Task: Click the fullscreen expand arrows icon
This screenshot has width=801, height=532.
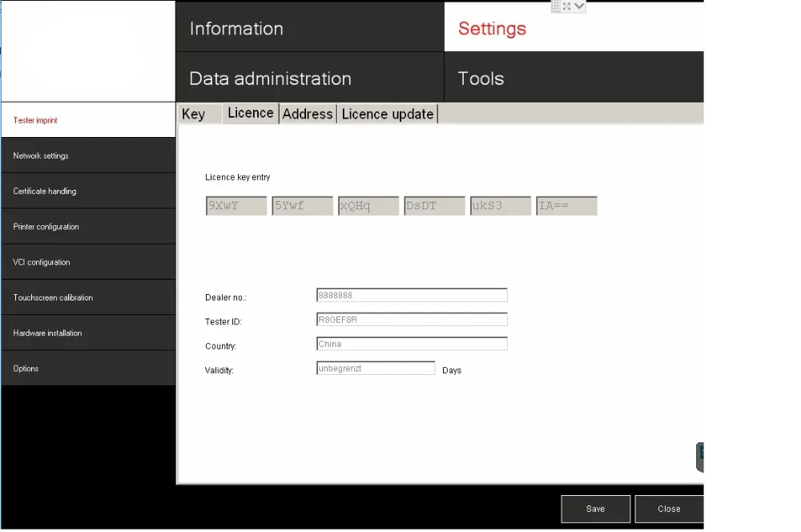Action: pyautogui.click(x=566, y=6)
